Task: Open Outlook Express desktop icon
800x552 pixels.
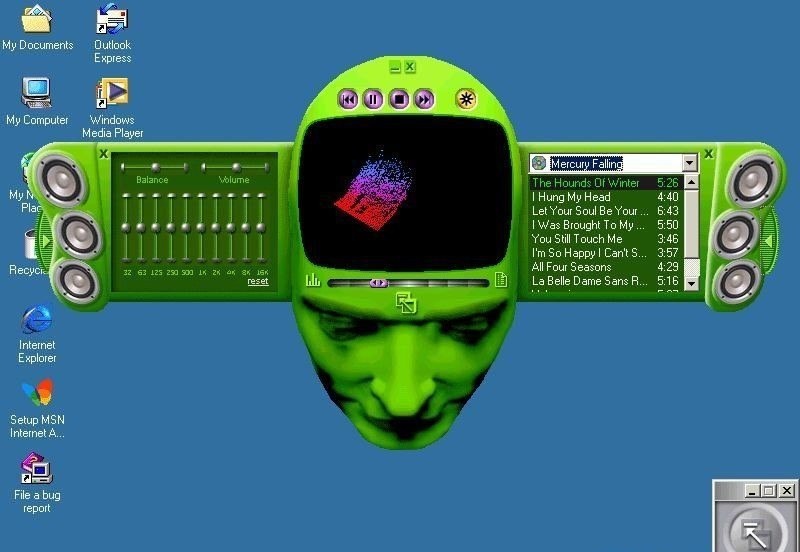Action: coord(112,33)
